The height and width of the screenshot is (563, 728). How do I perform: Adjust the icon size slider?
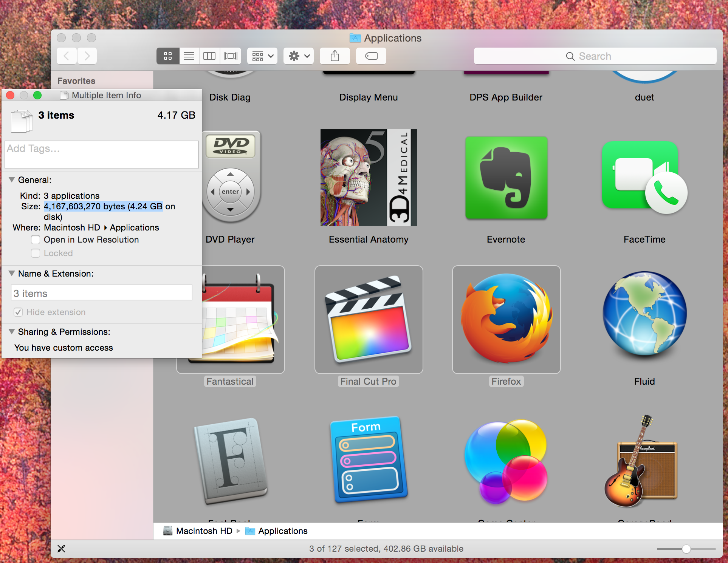[x=686, y=549]
